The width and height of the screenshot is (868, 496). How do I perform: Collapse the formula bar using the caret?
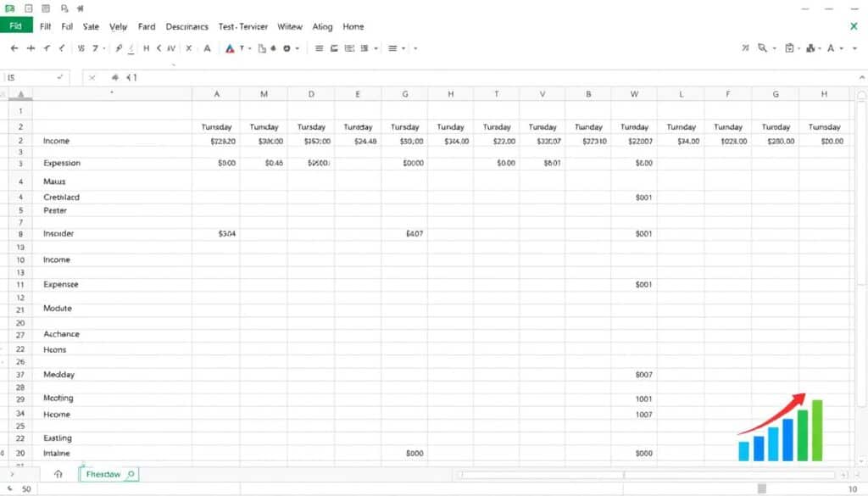click(862, 77)
